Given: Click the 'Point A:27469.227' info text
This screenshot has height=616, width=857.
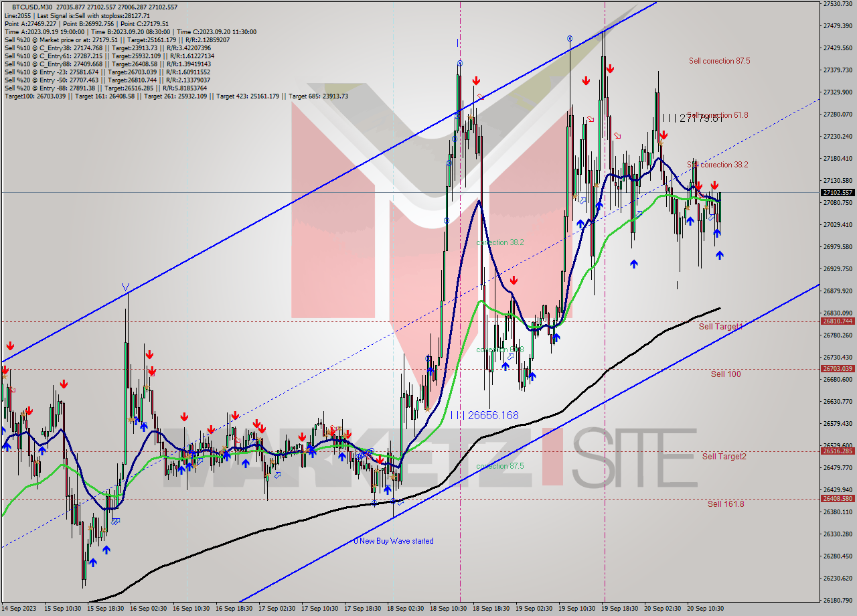Looking at the screenshot, I should pyautogui.click(x=31, y=23).
